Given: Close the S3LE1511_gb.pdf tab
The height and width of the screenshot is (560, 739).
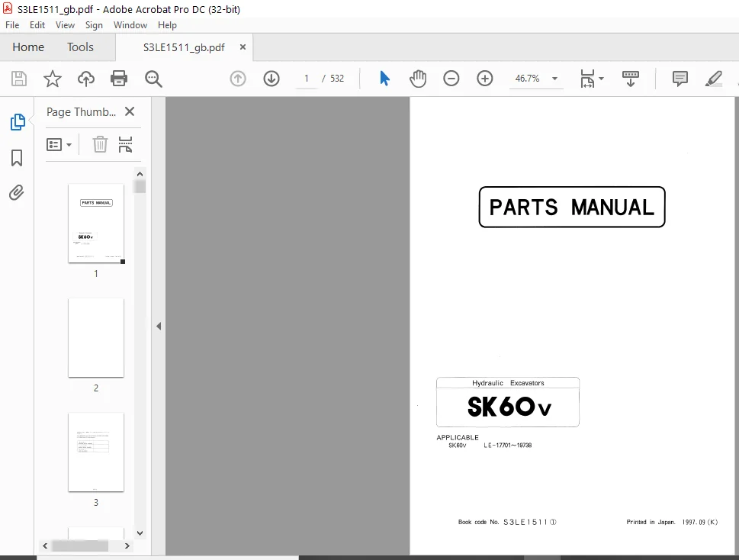Looking at the screenshot, I should tap(243, 47).
